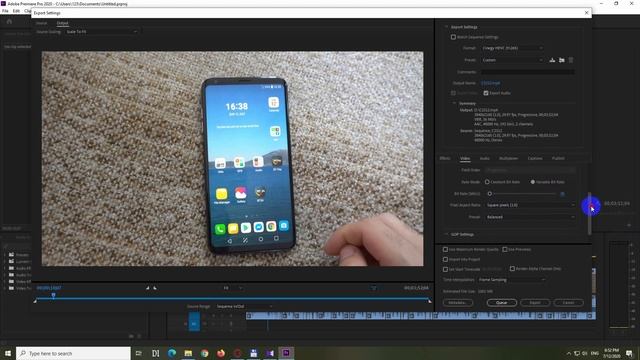Click the Queue button
This screenshot has width=640, height=360.
tap(502, 303)
